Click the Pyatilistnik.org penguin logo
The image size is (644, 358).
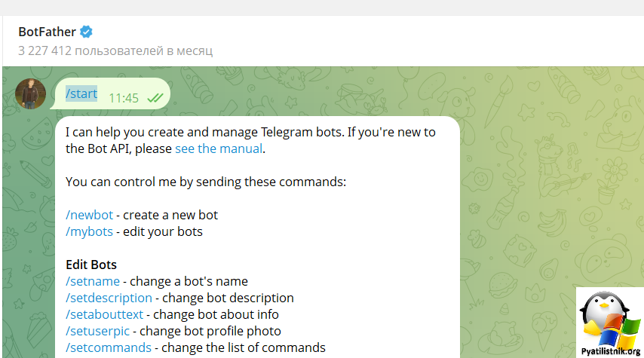point(610,323)
